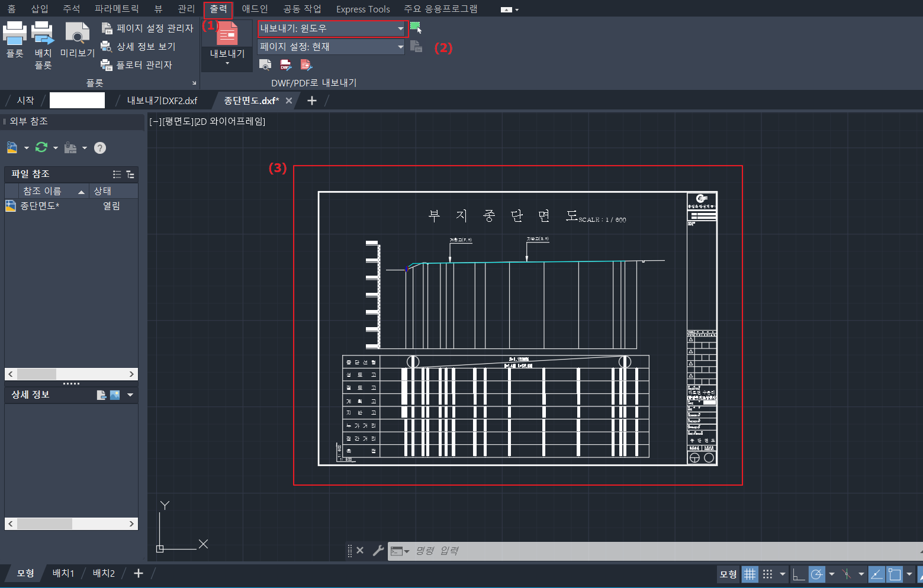923x588 pixels.
Task: Select the 모형 model tab
Action: click(25, 573)
